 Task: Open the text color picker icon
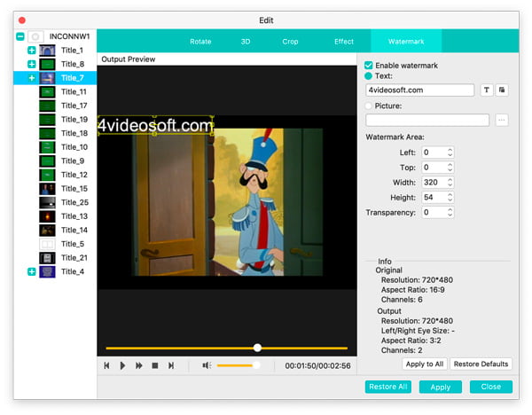coord(502,90)
